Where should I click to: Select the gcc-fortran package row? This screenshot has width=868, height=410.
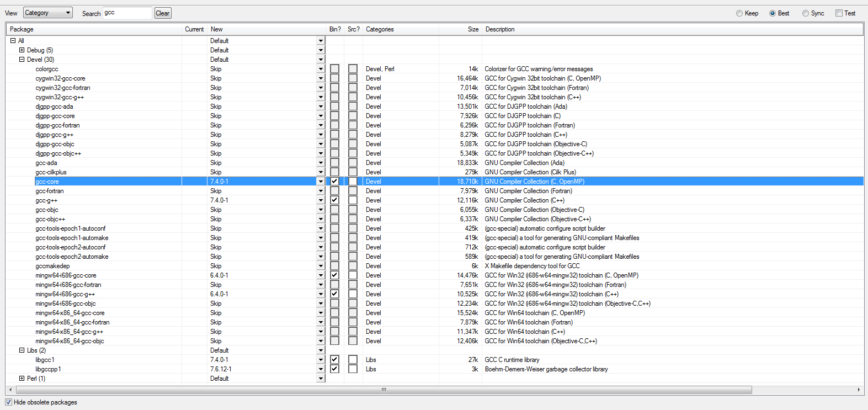[435, 191]
